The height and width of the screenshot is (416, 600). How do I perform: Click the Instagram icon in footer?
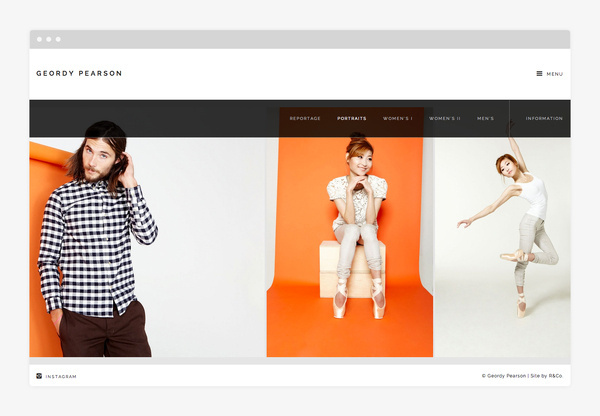(x=39, y=376)
